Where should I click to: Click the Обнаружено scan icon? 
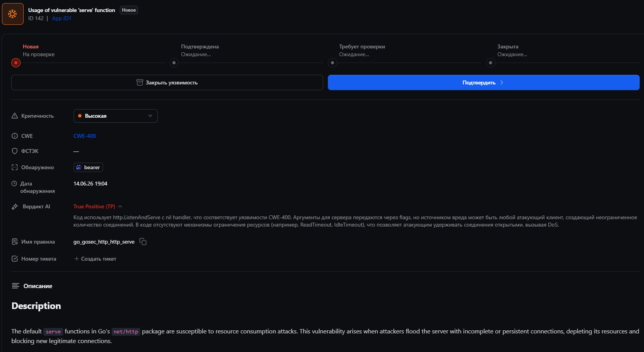click(x=15, y=167)
